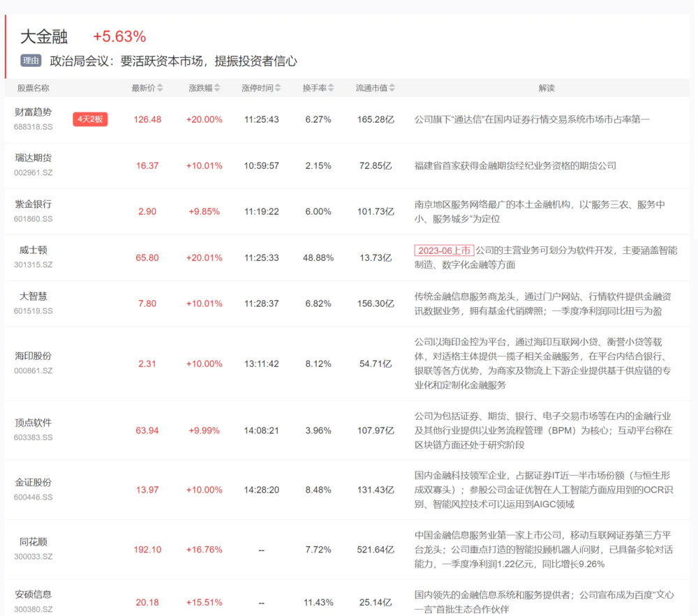Open stock 大智慧
The height and width of the screenshot is (616, 698).
tap(33, 296)
